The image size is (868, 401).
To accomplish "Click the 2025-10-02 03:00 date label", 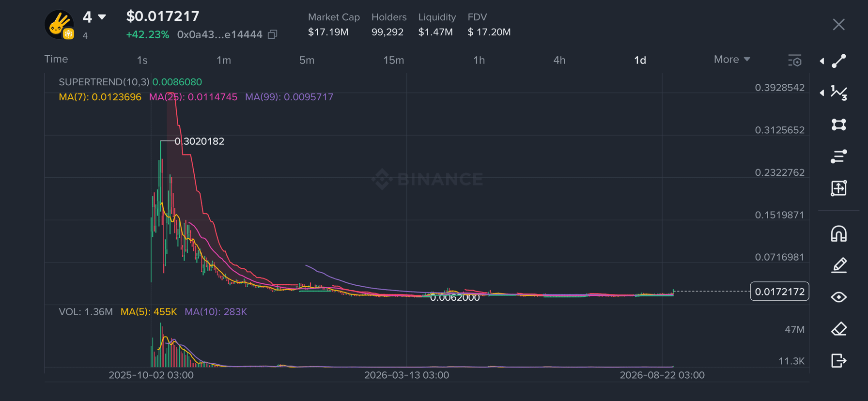I will [x=151, y=375].
